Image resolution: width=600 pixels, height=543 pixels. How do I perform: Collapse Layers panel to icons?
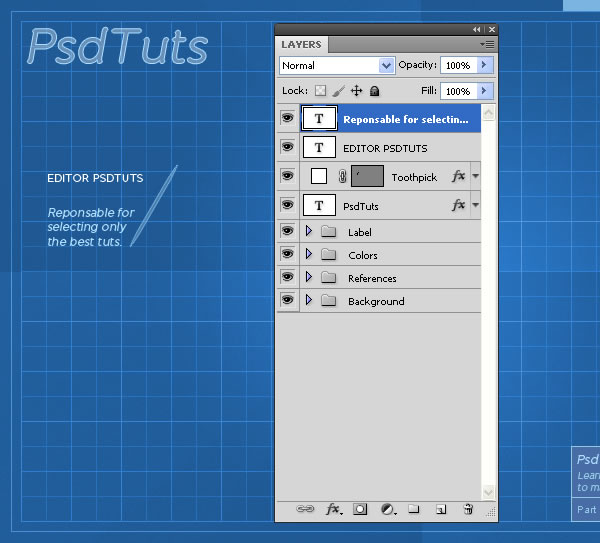(x=476, y=29)
